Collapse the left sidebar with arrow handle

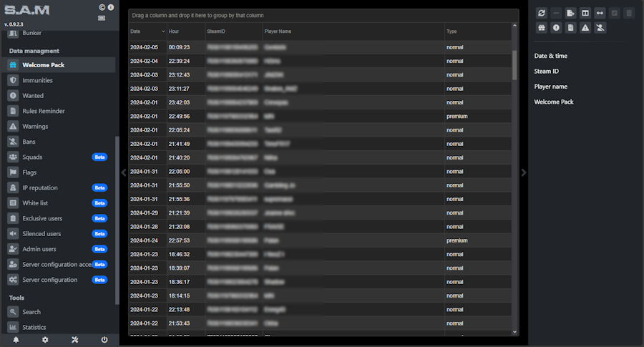coord(123,172)
